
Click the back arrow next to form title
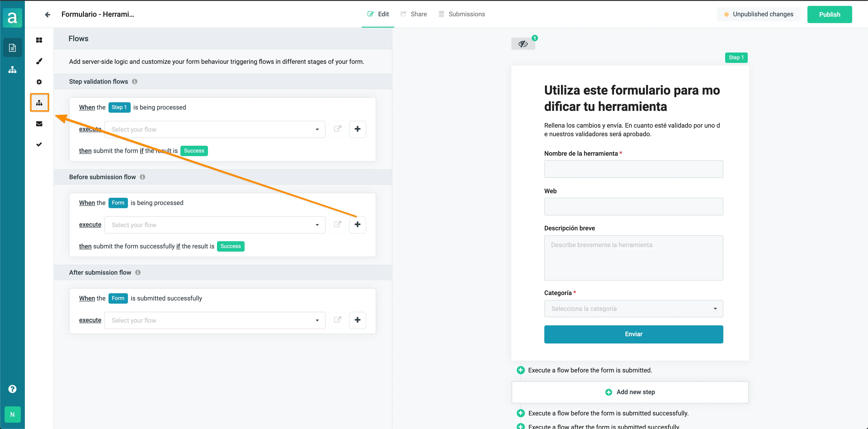click(x=47, y=14)
